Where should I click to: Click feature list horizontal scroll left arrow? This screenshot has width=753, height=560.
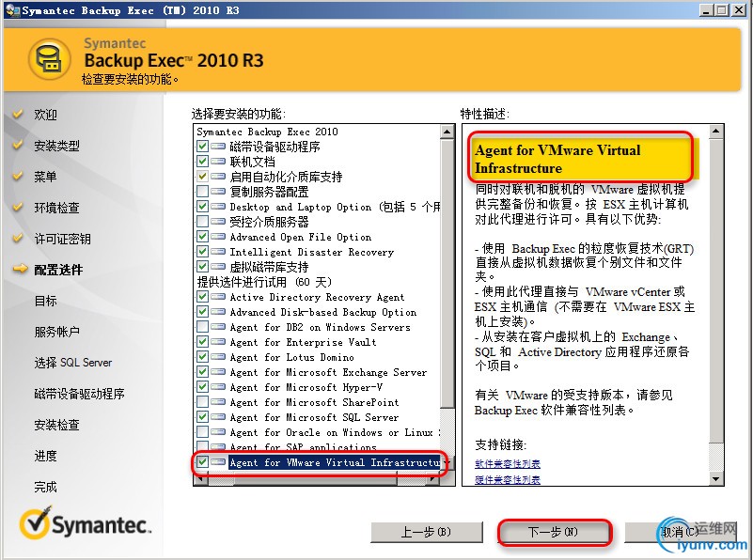(x=200, y=479)
